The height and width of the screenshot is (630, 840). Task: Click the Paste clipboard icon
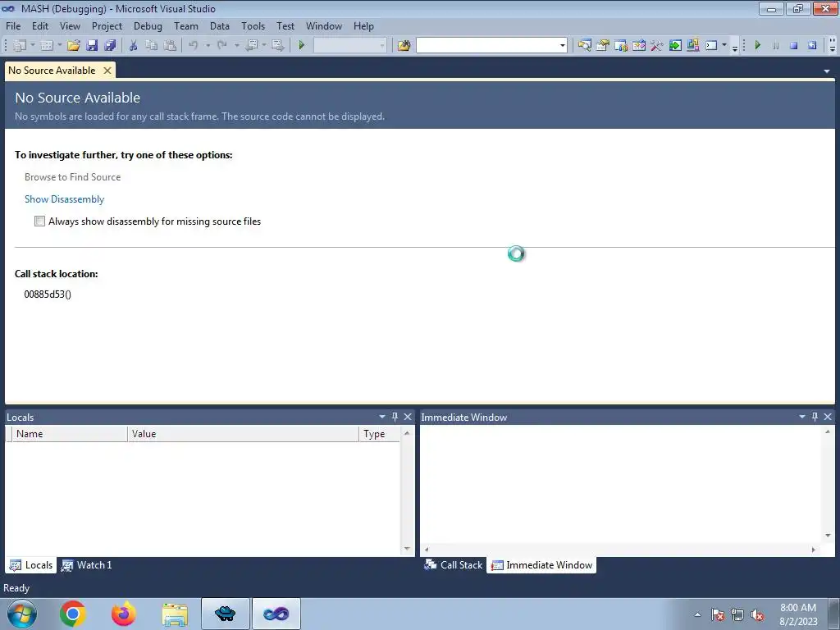tap(170, 46)
